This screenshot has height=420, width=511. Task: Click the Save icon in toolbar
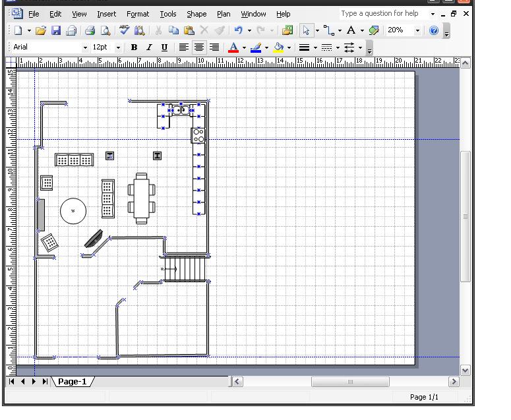pyautogui.click(x=56, y=30)
